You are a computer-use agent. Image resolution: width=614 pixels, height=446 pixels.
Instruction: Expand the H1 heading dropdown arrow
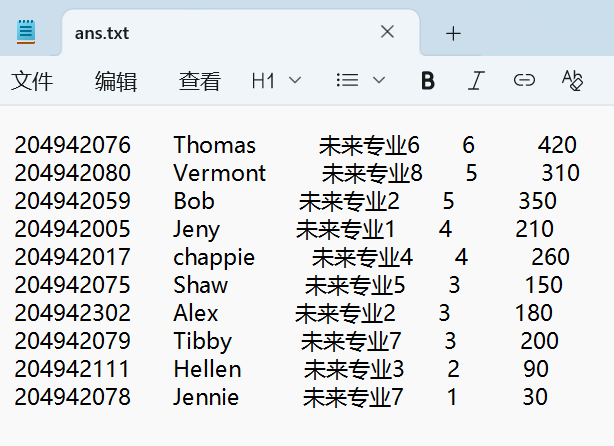[x=294, y=81]
